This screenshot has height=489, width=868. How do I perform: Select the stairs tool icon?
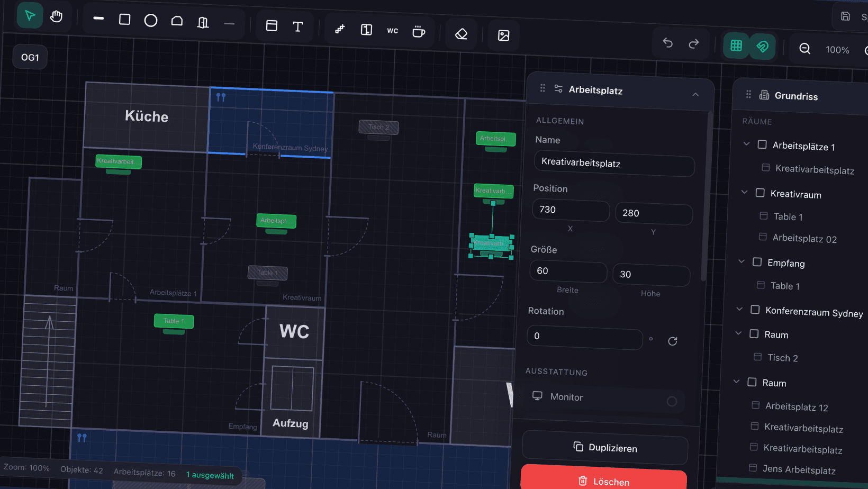coord(340,29)
